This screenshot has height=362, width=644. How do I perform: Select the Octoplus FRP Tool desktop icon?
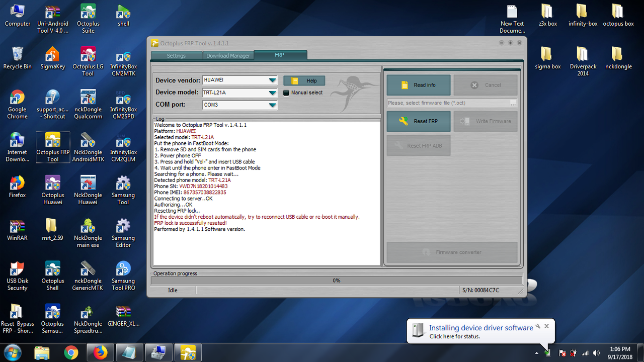tap(53, 147)
